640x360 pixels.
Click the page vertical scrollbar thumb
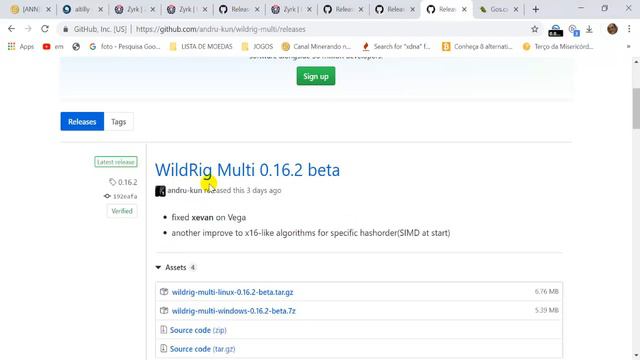tap(636, 109)
